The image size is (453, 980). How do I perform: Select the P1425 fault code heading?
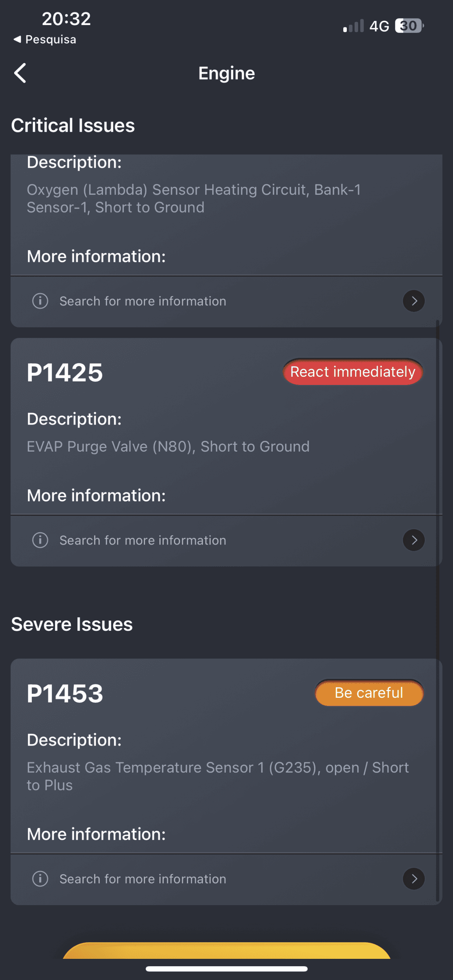[65, 372]
